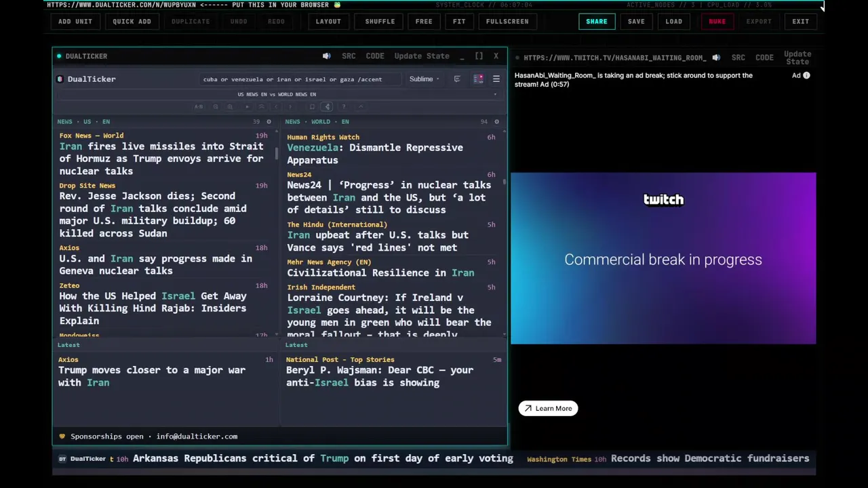Click the zoom out magnifier icon

(216, 106)
